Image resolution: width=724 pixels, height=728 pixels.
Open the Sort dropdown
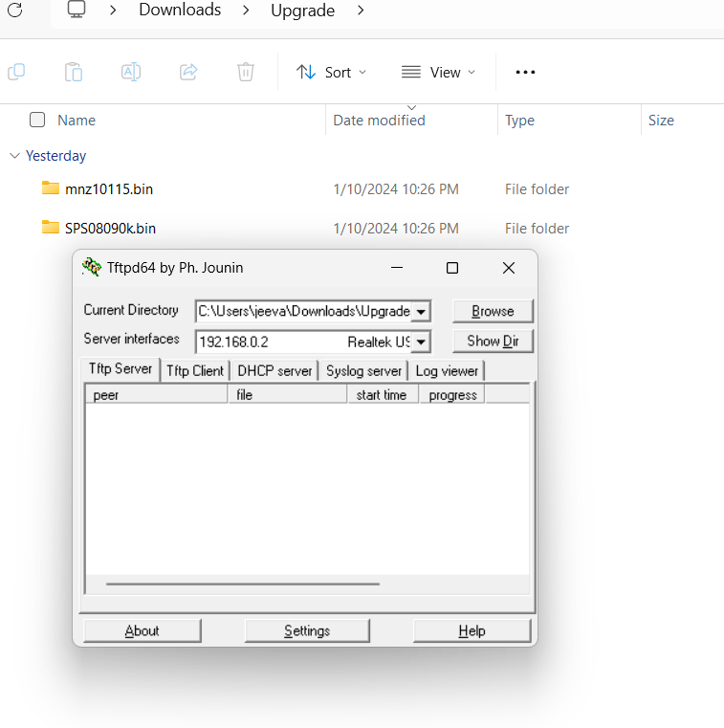331,72
